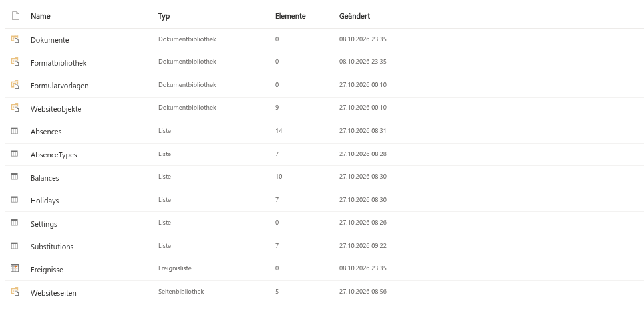Click element count 10 for Balances

279,177
